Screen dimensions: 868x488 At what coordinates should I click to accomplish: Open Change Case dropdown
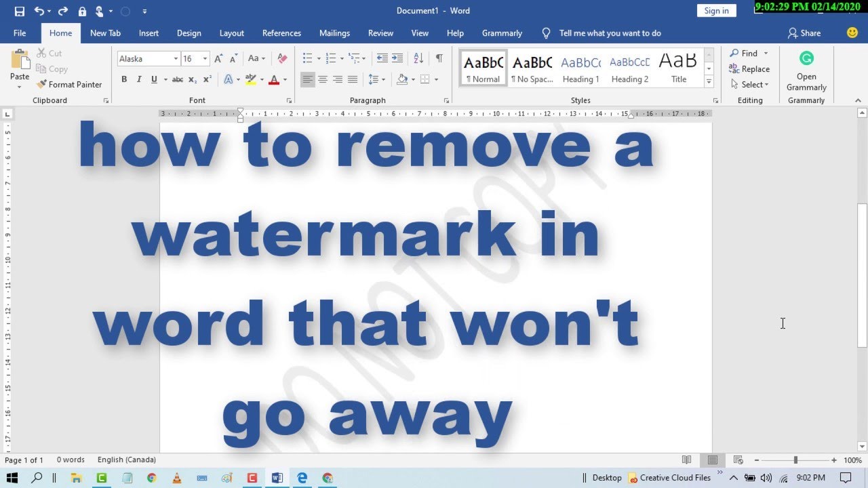coord(257,59)
